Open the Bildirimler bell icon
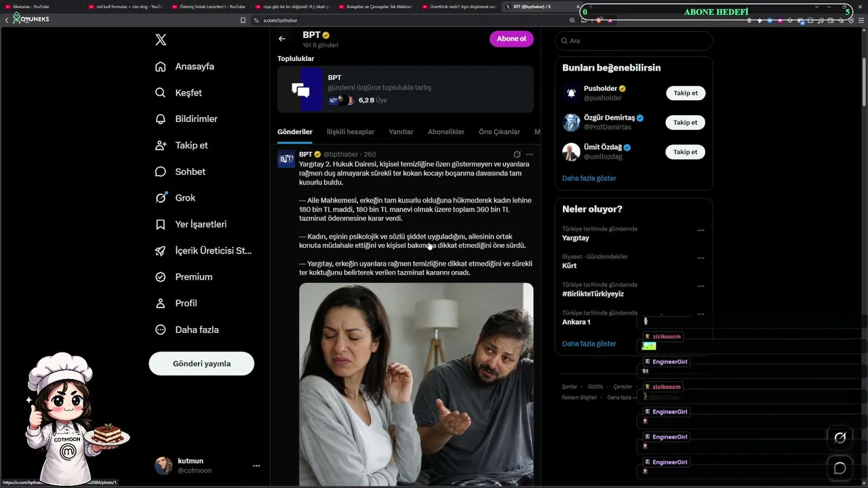This screenshot has height=488, width=868. 161,119
